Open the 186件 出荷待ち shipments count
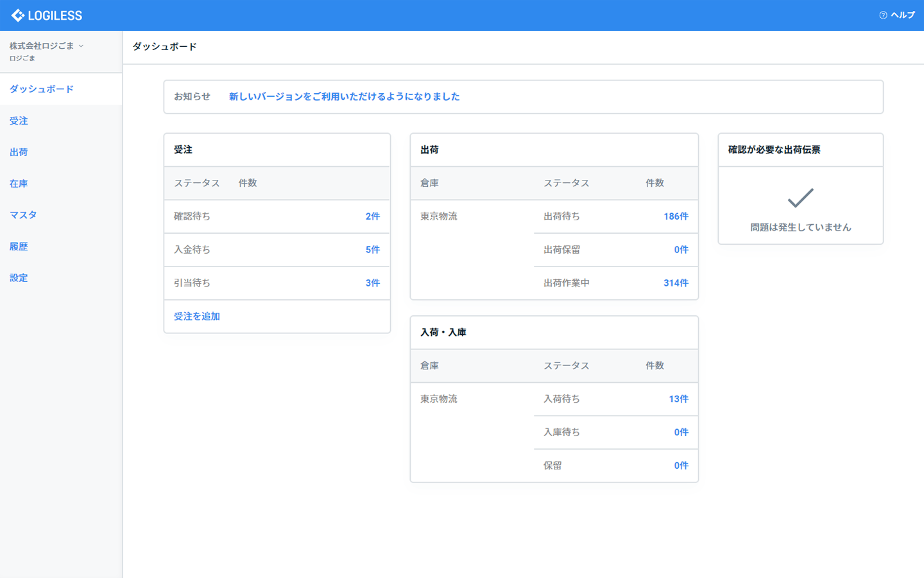 tap(676, 216)
